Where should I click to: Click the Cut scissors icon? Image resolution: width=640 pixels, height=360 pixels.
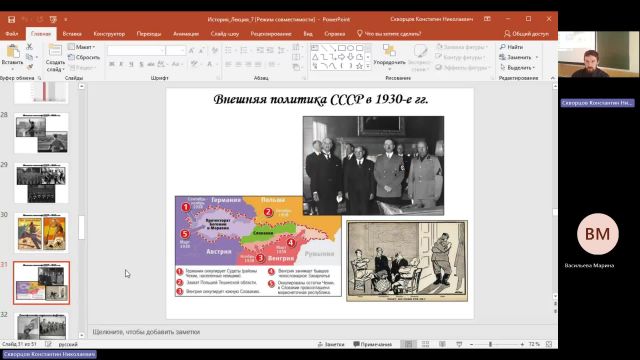coord(29,47)
